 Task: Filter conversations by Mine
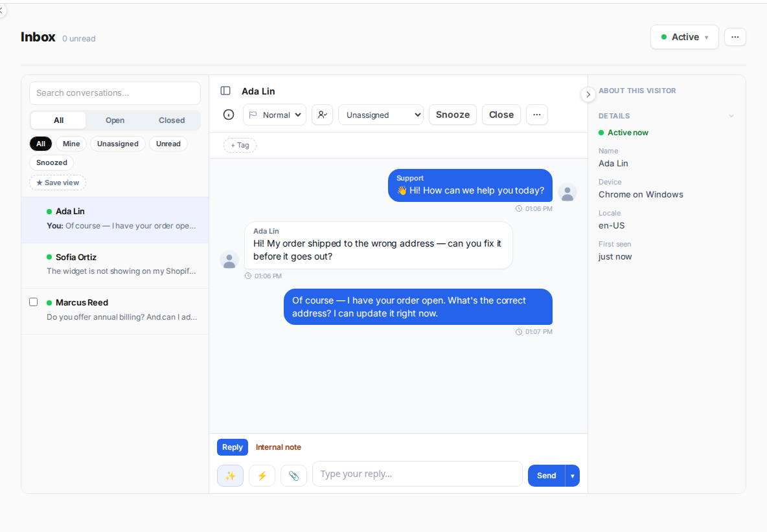71,144
